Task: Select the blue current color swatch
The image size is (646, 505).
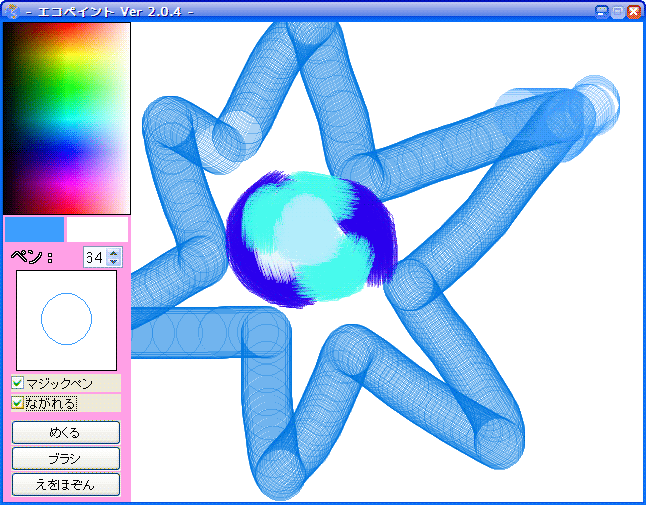Action: pos(34,229)
